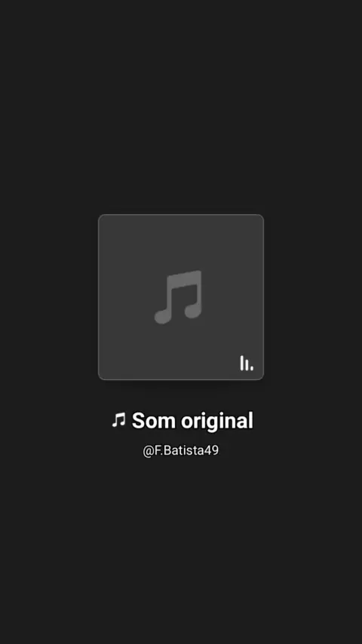The width and height of the screenshot is (362, 644).
Task: Tap the bold Som original heading
Action: tap(192, 421)
